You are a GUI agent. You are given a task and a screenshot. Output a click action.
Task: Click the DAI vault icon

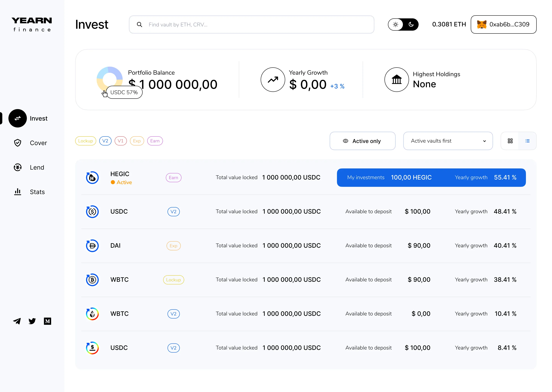point(92,246)
